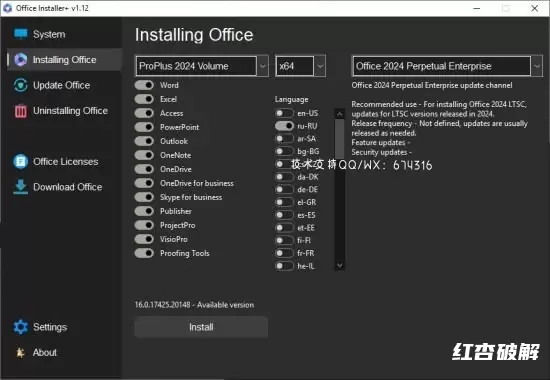Toggle Word installation switch
This screenshot has width=550, height=380.
click(144, 85)
